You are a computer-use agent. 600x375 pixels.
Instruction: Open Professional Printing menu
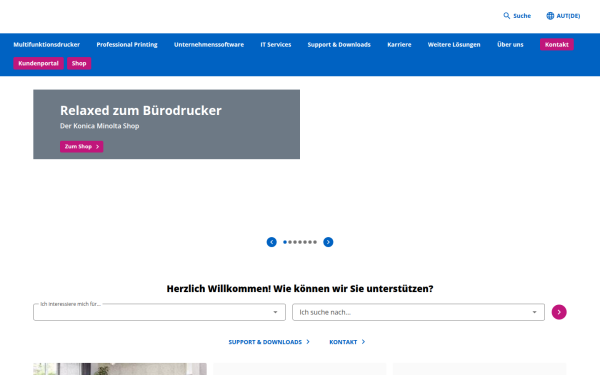pyautogui.click(x=127, y=45)
